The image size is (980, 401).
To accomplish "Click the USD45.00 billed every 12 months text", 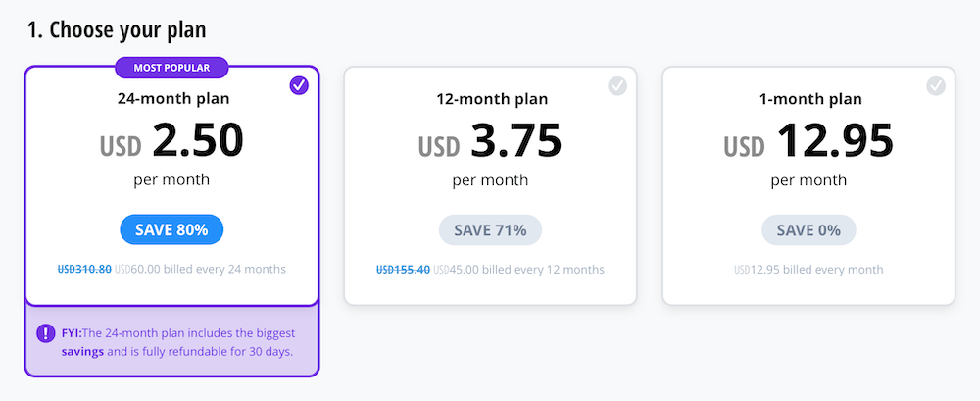I will pos(518,269).
